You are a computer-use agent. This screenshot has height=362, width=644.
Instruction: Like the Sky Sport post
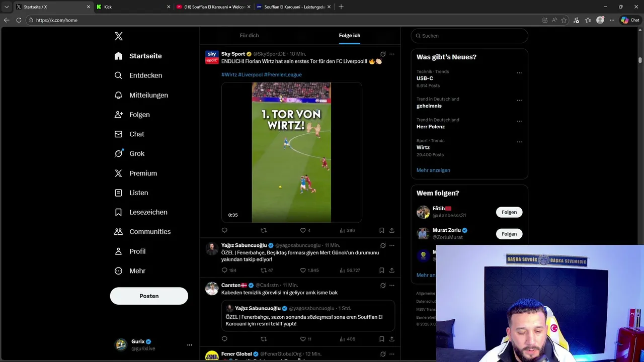click(303, 230)
